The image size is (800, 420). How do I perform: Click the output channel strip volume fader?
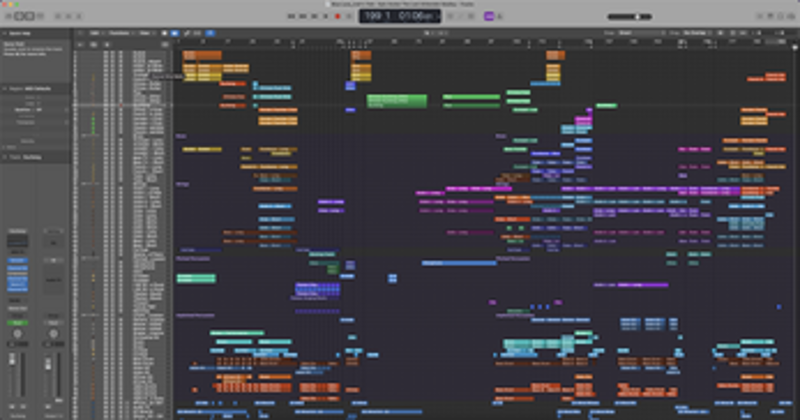48,365
